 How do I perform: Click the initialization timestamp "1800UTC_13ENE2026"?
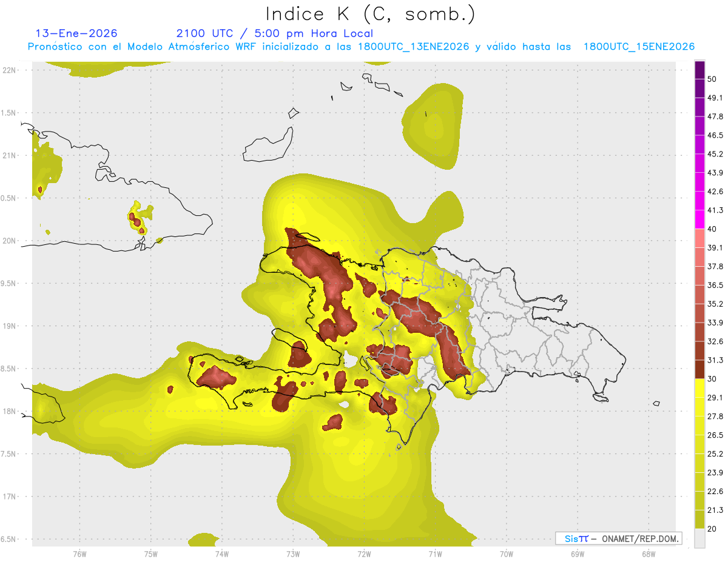[x=414, y=47]
